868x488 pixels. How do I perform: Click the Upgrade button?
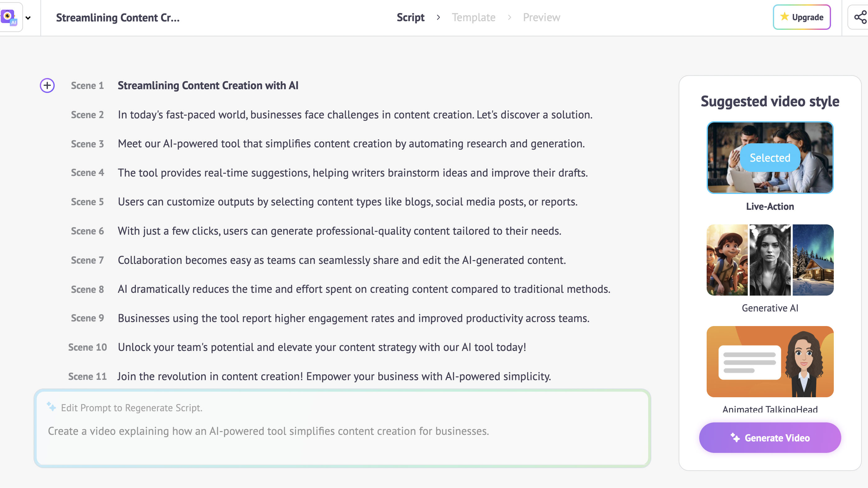pyautogui.click(x=801, y=17)
